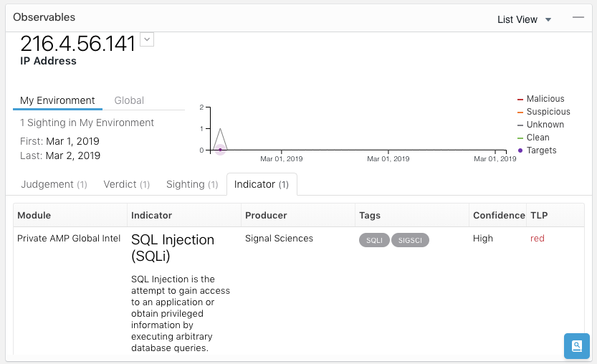Open the blue casebook search icon button
Image resolution: width=597 pixels, height=364 pixels.
pos(576,346)
